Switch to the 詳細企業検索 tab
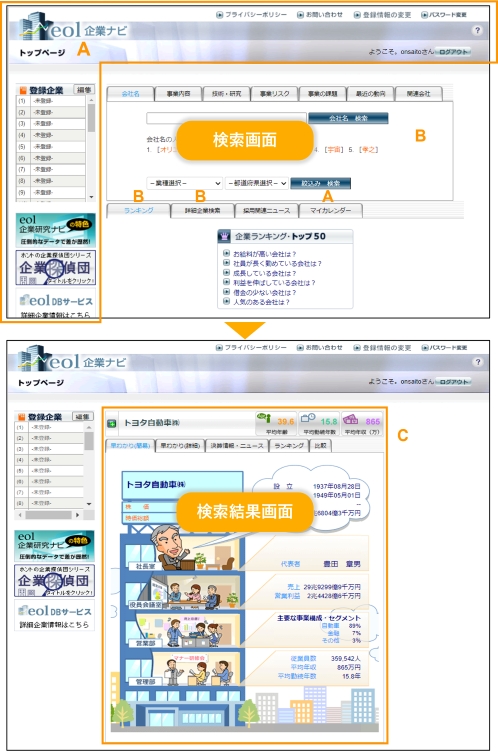This screenshot has width=498, height=751. coord(203,211)
